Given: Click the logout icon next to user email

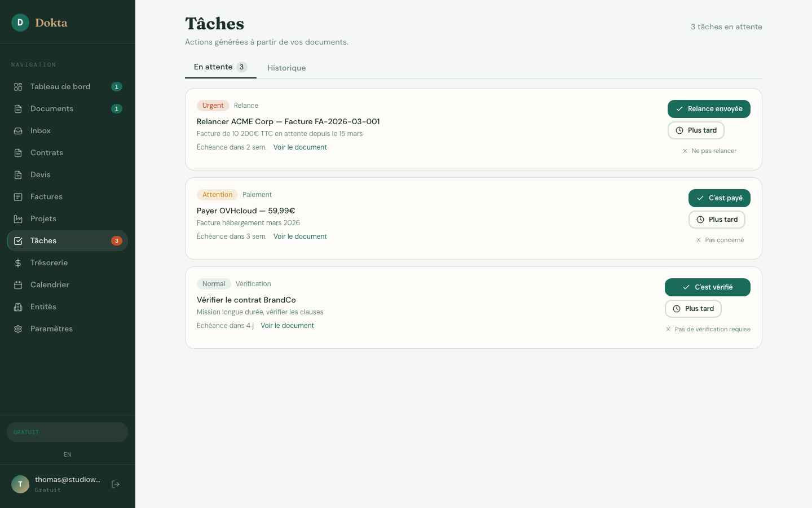Looking at the screenshot, I should (x=116, y=484).
